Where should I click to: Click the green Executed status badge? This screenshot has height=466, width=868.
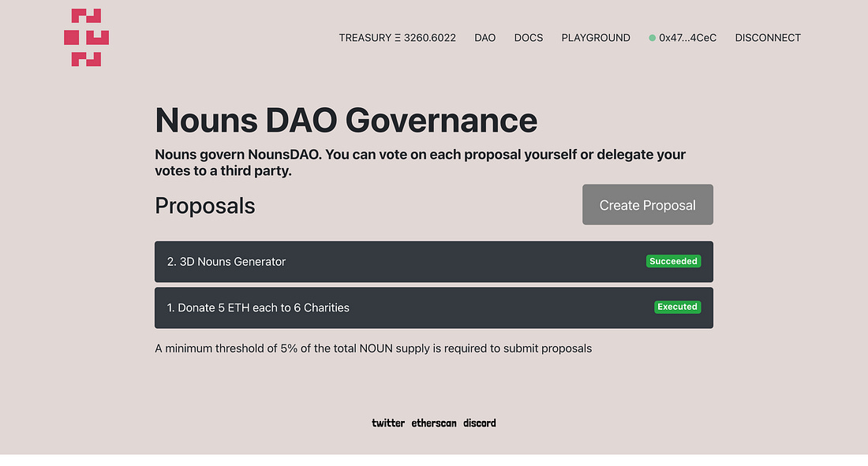coord(677,307)
